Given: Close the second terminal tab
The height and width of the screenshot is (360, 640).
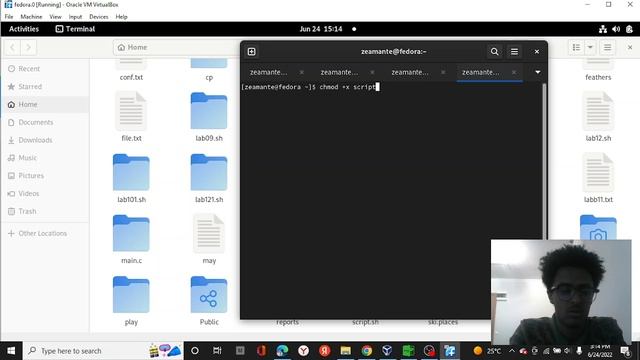Looking at the screenshot, I should tap(372, 72).
